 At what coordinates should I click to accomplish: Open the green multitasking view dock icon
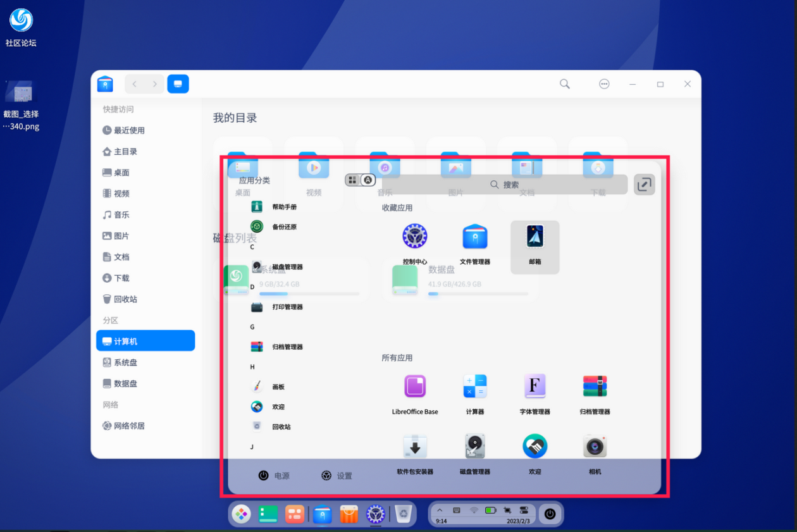click(268, 514)
